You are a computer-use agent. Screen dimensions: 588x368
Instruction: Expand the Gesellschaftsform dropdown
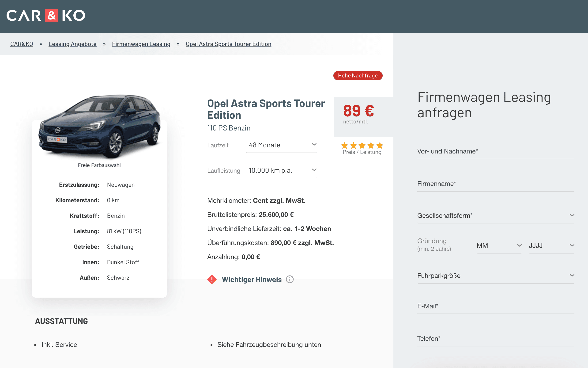(x=496, y=216)
